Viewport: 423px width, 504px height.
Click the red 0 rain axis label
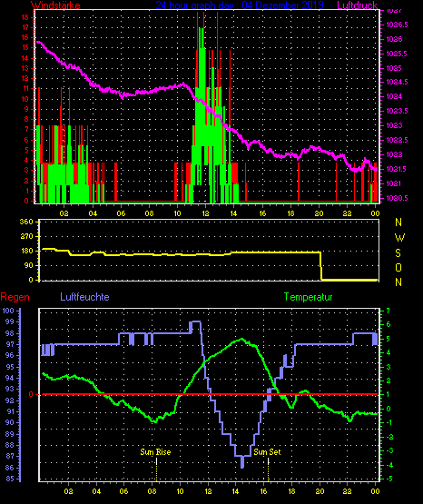click(x=31, y=394)
